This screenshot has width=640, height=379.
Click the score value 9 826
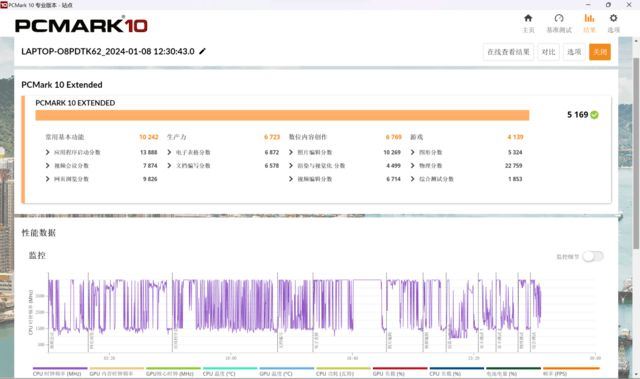tap(150, 179)
